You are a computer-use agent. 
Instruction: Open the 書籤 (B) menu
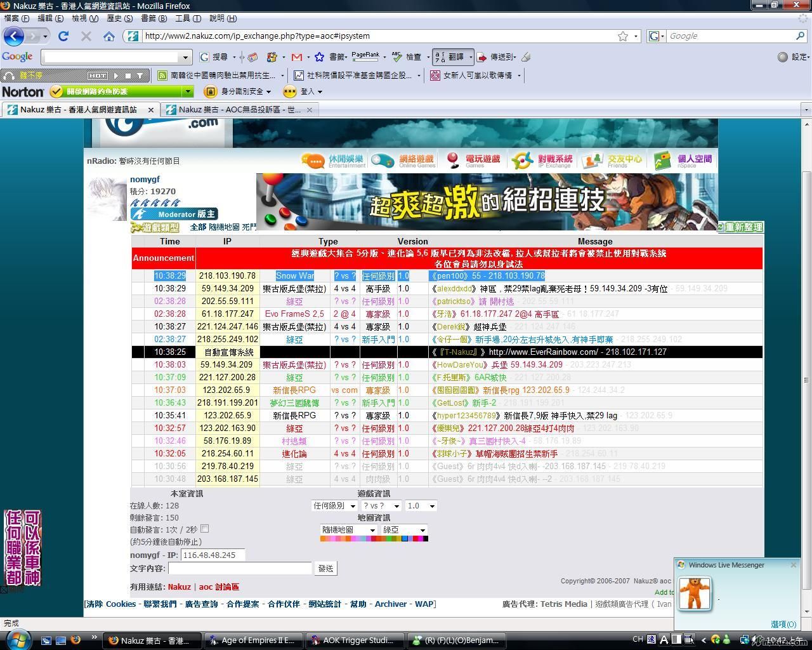pos(154,18)
